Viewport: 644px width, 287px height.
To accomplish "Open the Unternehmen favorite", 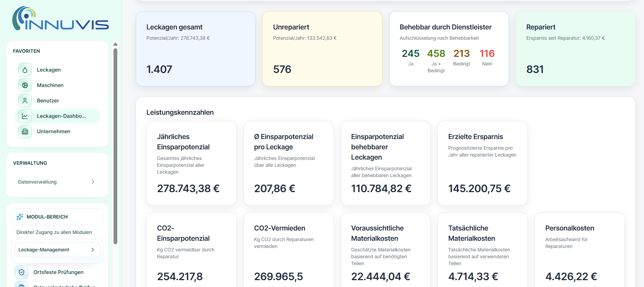I will [x=57, y=132].
